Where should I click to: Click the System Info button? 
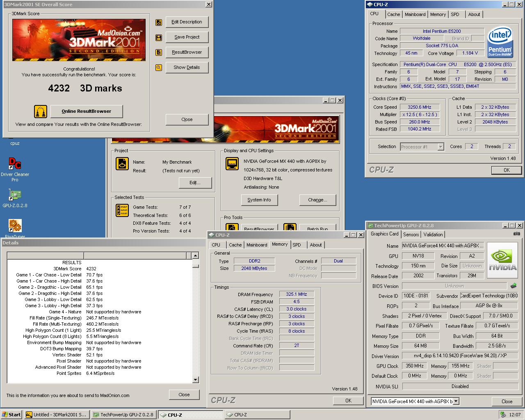[259, 200]
